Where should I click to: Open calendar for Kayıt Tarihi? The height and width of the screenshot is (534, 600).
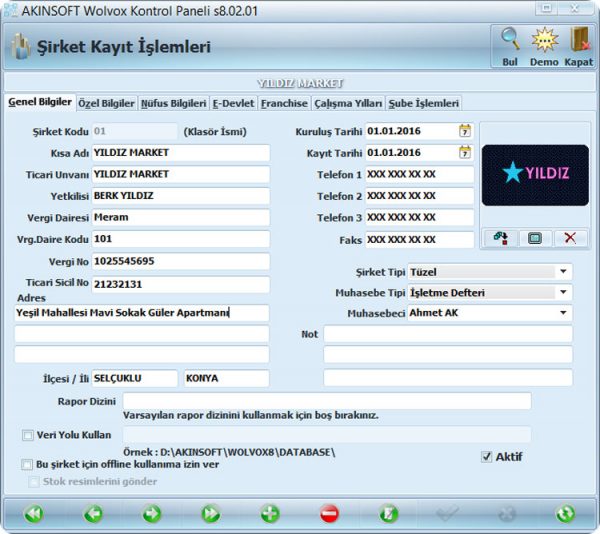click(465, 153)
